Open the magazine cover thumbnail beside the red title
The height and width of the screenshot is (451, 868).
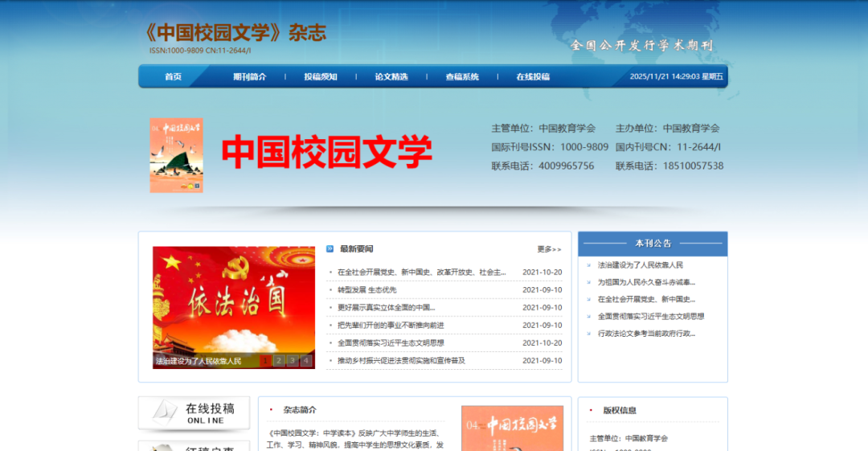tap(177, 155)
